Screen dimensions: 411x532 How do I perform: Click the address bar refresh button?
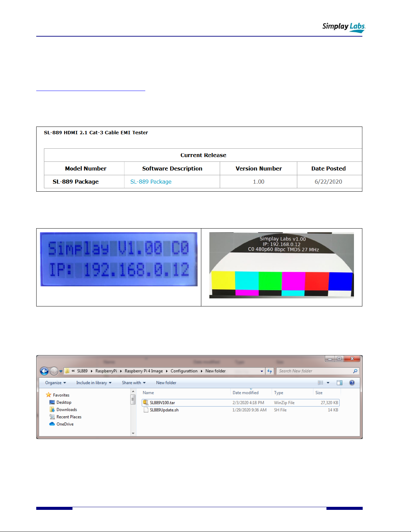269,371
